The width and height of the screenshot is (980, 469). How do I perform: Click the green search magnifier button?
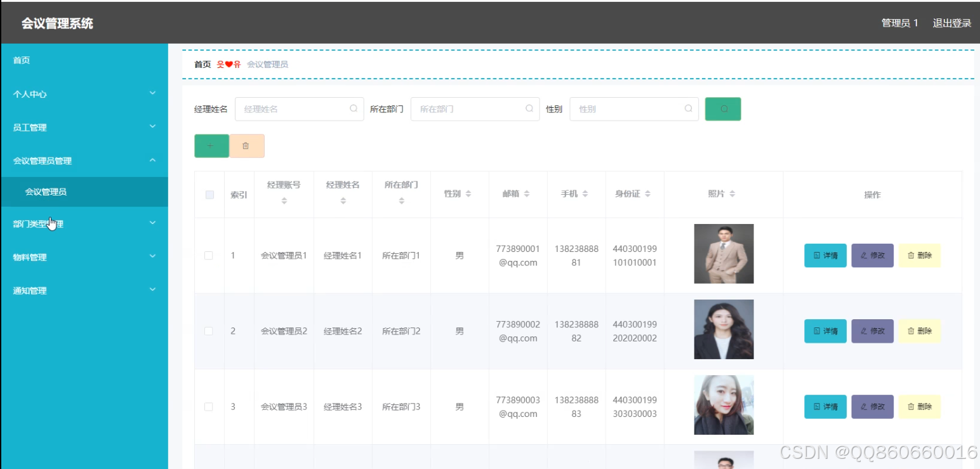point(722,109)
